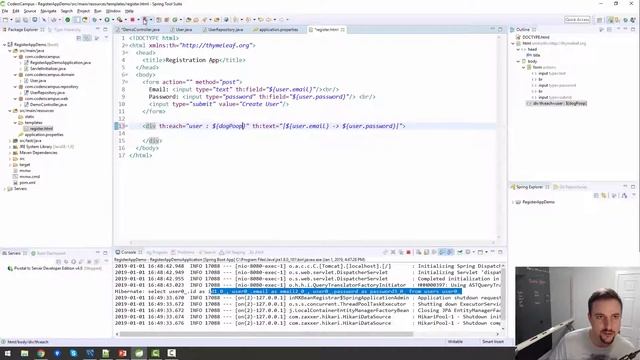Screen dimensions: 640x360
Task: Open the Edit menu
Action: [x=16, y=11]
